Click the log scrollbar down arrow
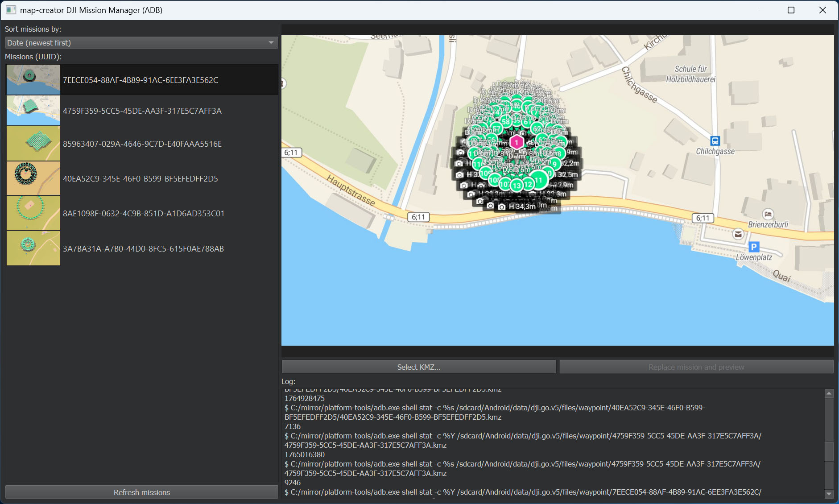Viewport: 839px width, 504px height. [829, 494]
